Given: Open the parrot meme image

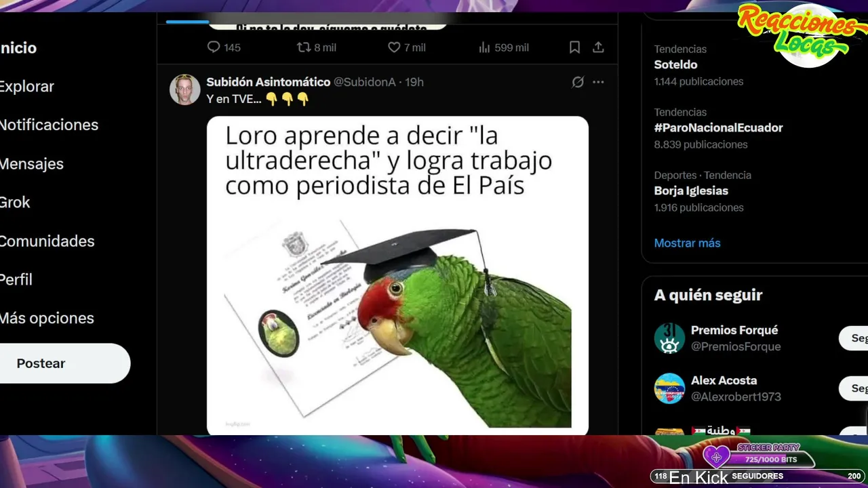Looking at the screenshot, I should click(x=397, y=275).
